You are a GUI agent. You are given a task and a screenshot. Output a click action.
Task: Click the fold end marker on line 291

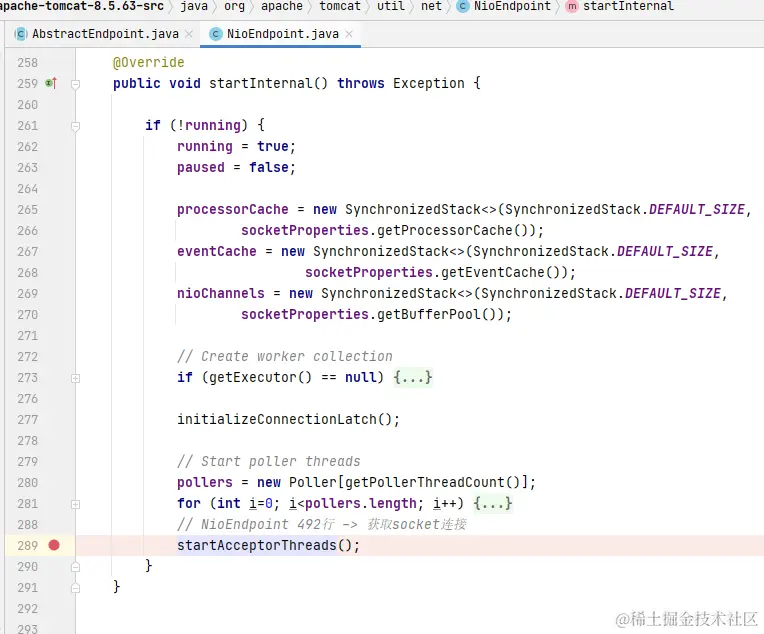(x=76, y=588)
